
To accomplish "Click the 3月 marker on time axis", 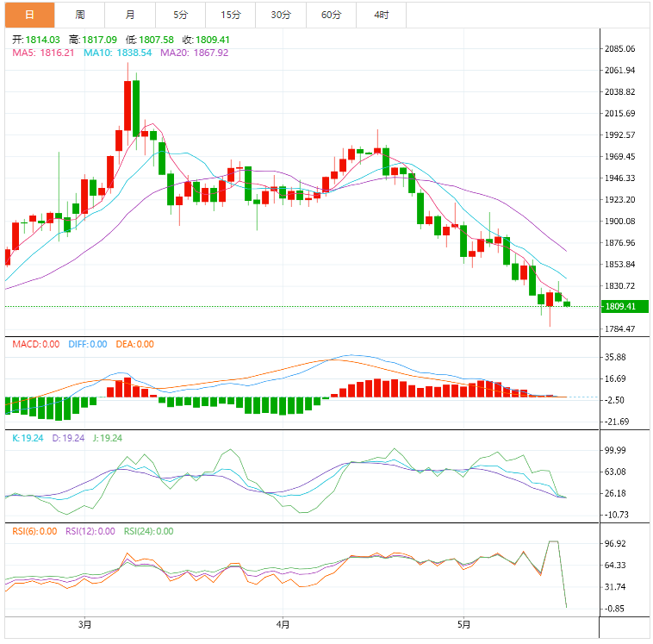I will (x=84, y=624).
